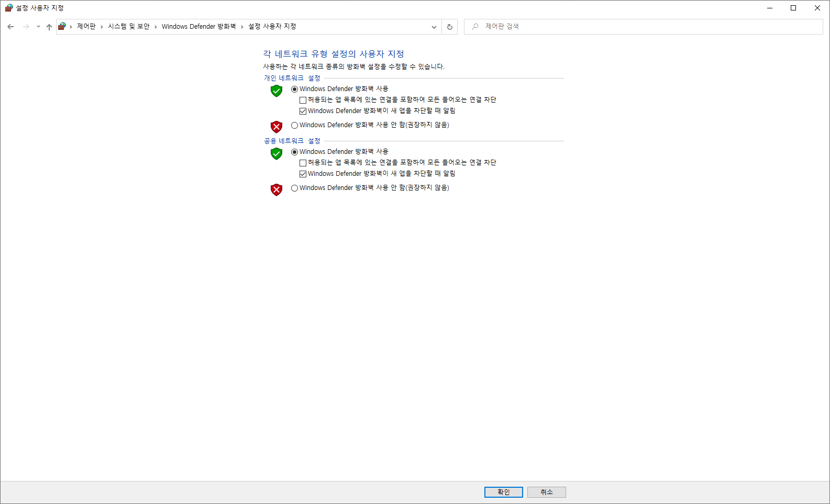
Task: Click the 개인 네트워크 설정 heading
Action: tap(292, 78)
